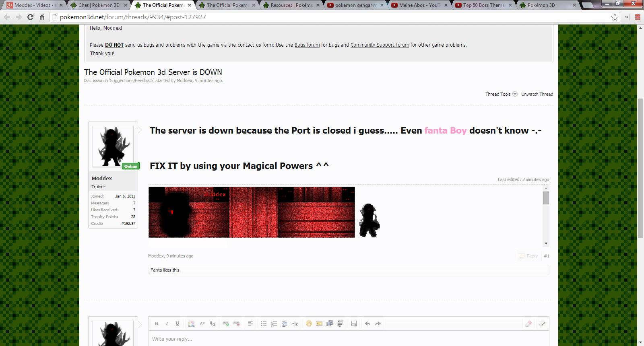Click into the Write your reply field
The image size is (644, 346).
point(349,339)
